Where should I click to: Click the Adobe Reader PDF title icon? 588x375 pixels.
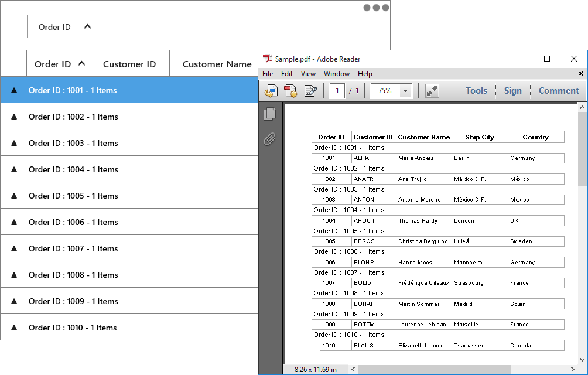pos(268,59)
